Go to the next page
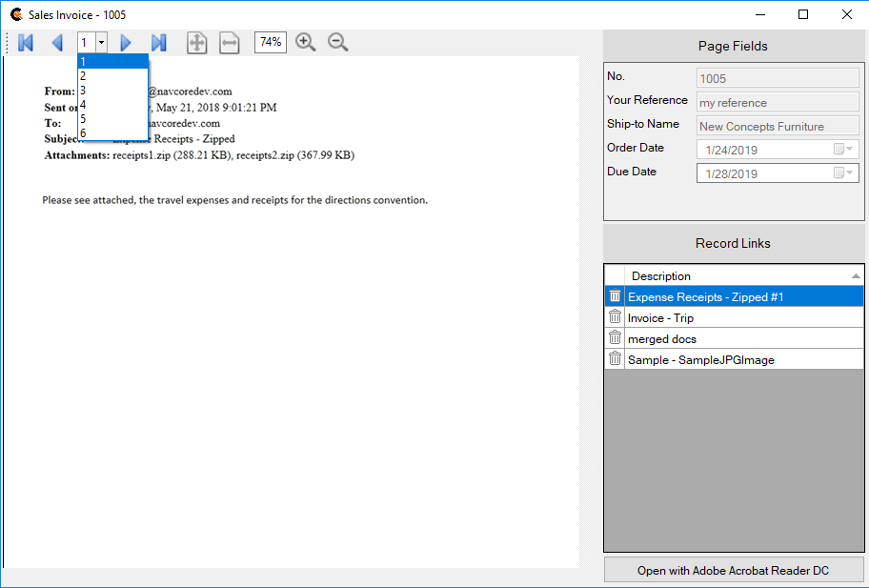869x588 pixels. point(126,43)
